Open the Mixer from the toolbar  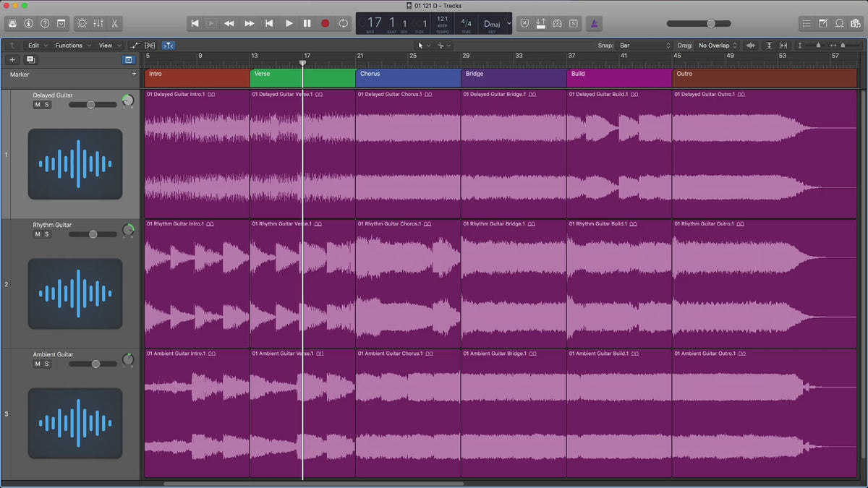click(x=98, y=23)
